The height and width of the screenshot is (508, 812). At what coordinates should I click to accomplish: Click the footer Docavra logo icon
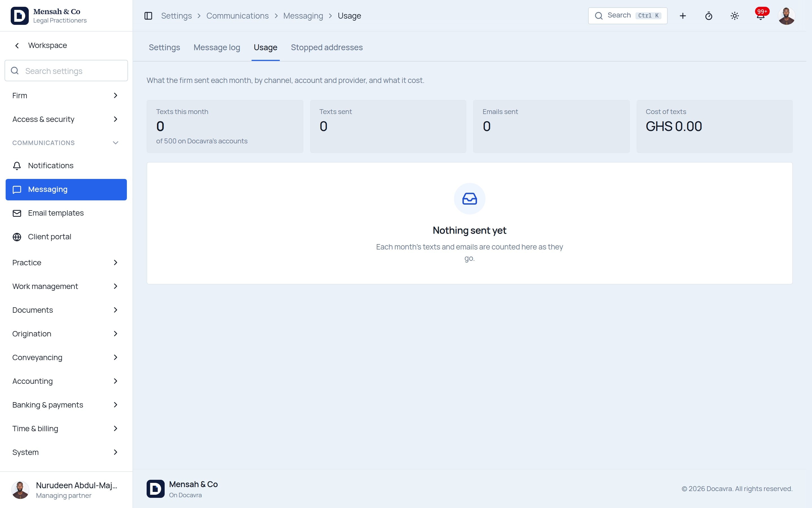(155, 489)
